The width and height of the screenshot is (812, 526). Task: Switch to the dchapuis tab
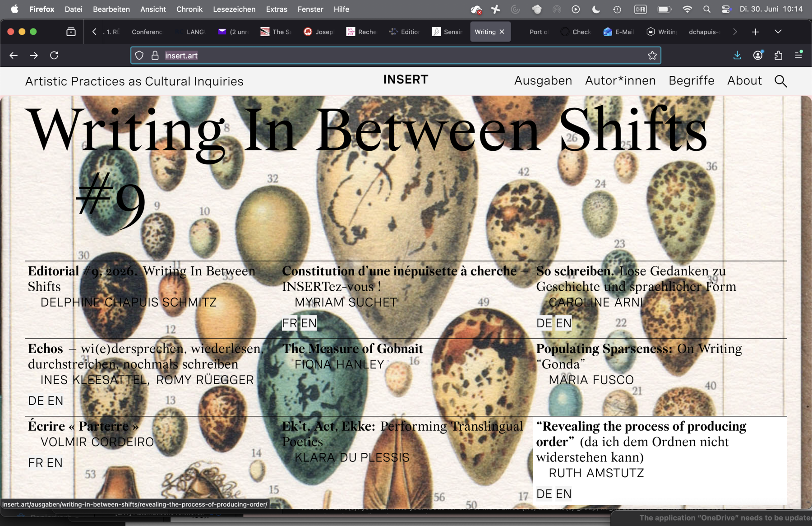704,32
